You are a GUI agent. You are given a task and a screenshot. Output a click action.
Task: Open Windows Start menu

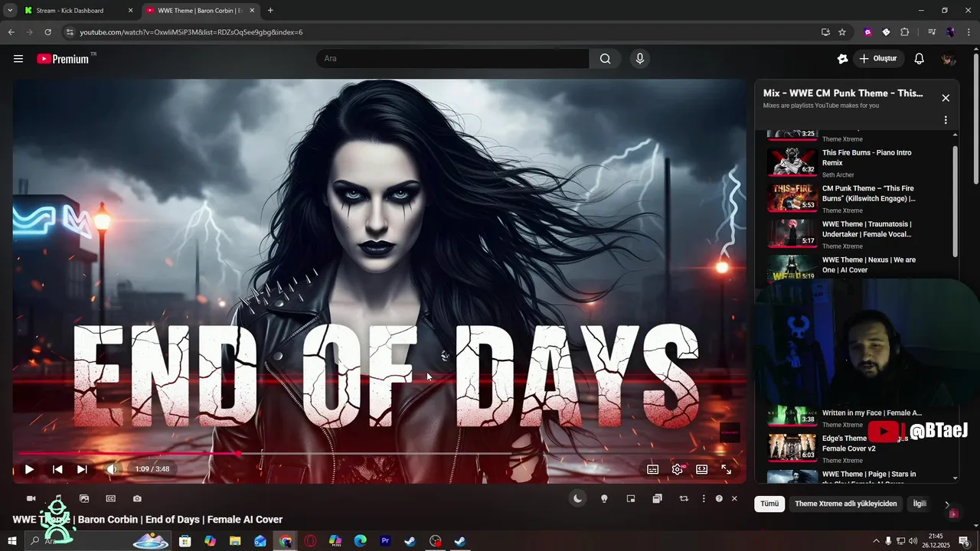point(11,541)
